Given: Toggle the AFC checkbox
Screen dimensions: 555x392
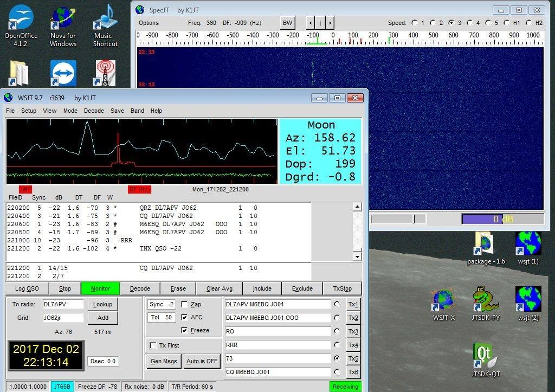Looking at the screenshot, I should click(184, 317).
